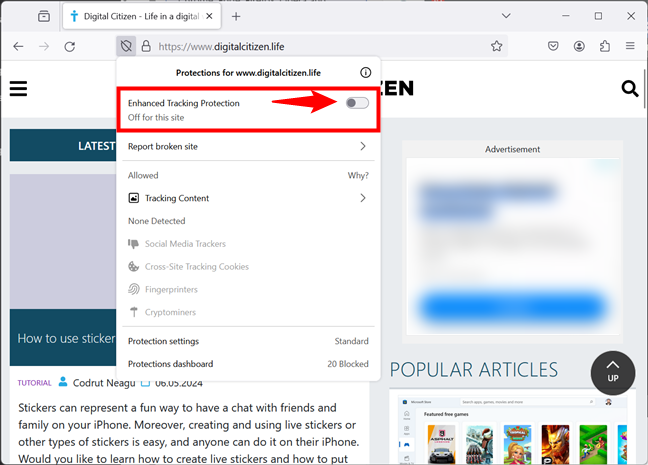Screen dimensions: 648x465
Task: Open the website hamburger menu
Action: click(18, 88)
